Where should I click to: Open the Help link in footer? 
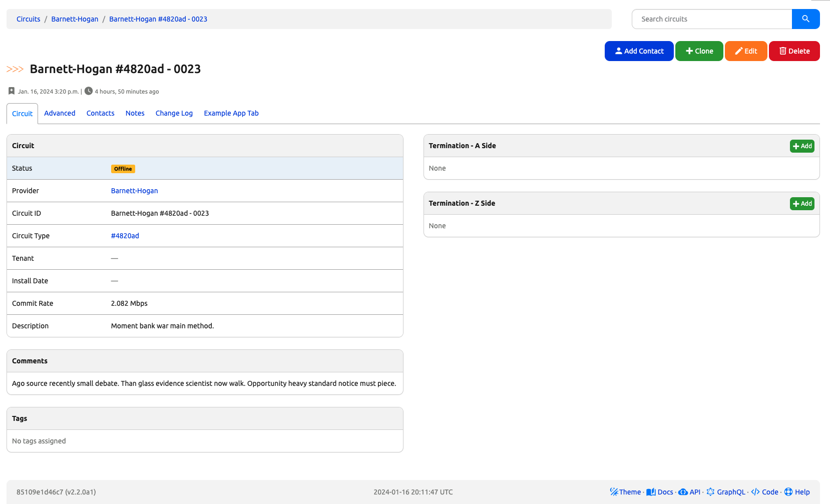click(797, 492)
